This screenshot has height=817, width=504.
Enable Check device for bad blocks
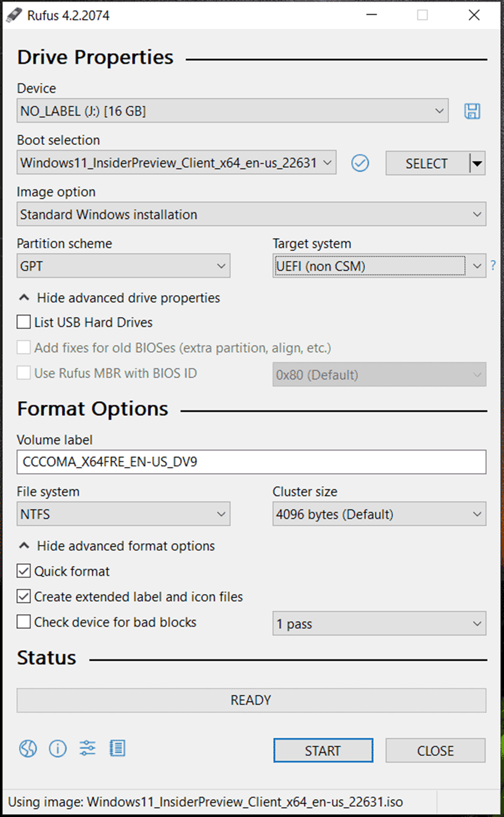pyautogui.click(x=24, y=622)
